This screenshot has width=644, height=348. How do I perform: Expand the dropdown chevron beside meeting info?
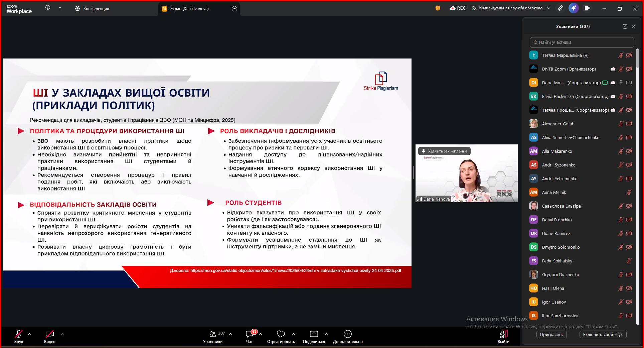pos(60,7)
